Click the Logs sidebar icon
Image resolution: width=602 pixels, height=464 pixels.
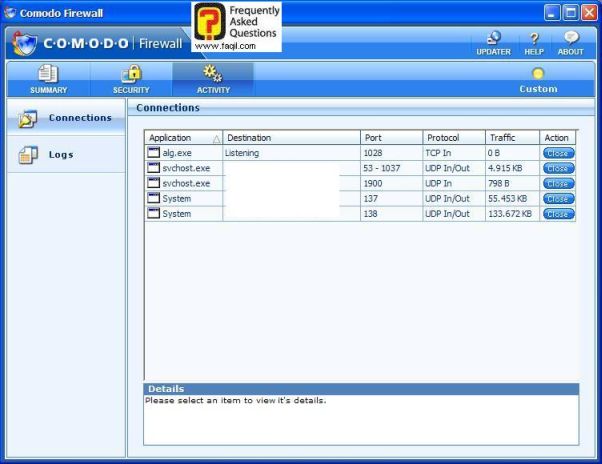point(28,155)
